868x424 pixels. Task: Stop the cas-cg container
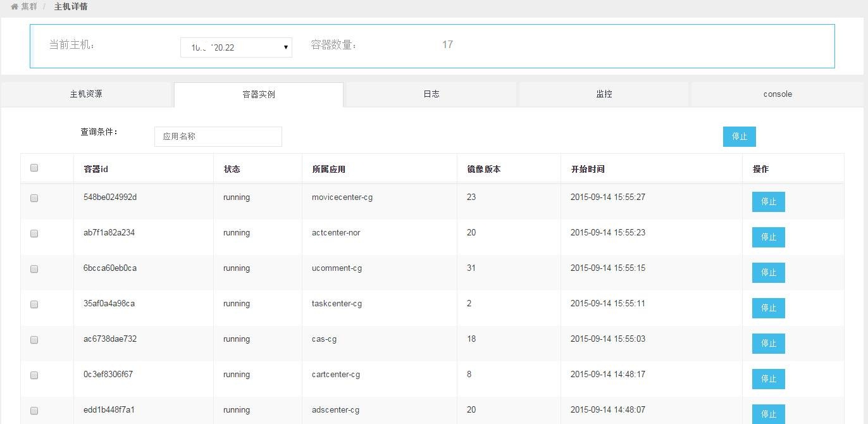769,344
